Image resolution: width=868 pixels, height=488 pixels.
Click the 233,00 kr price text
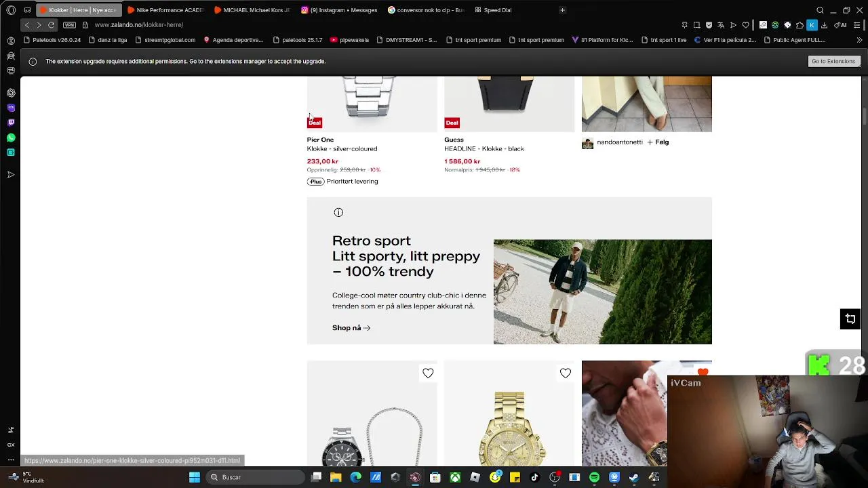pos(323,161)
